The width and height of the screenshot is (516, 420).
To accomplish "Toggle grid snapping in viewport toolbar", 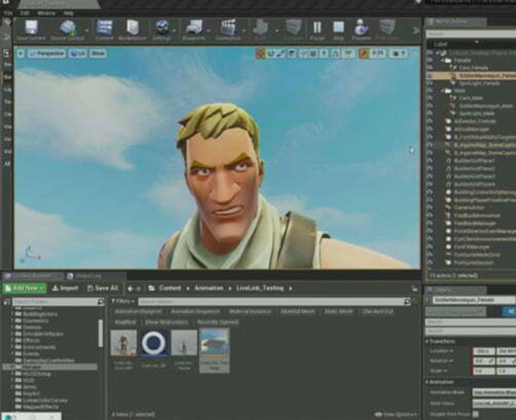I will (314, 53).
